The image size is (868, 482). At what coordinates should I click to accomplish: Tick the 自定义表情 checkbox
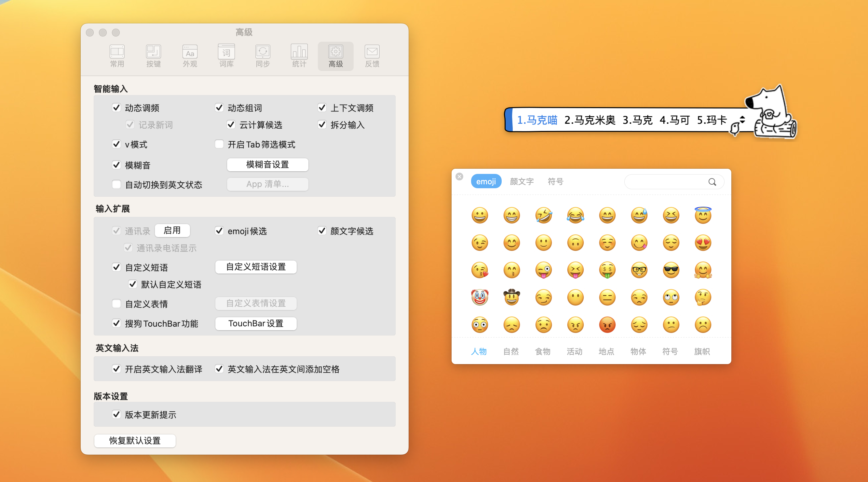coord(116,304)
